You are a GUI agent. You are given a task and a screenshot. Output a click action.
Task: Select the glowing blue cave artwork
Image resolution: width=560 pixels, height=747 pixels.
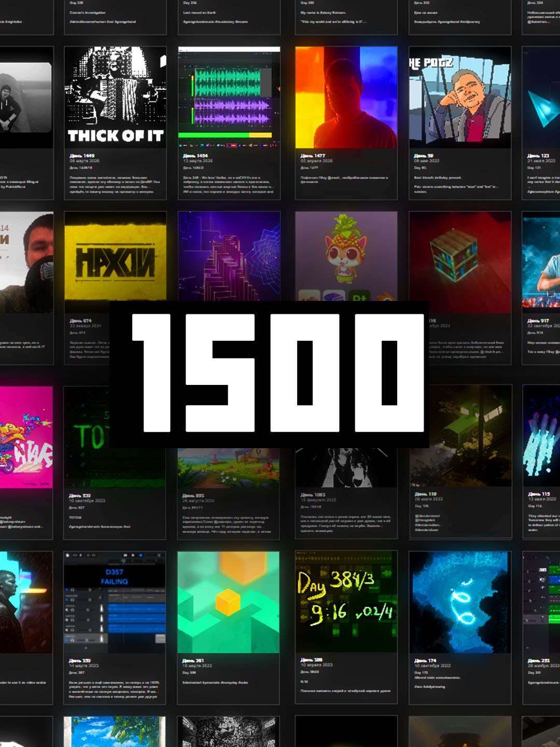pos(460,602)
